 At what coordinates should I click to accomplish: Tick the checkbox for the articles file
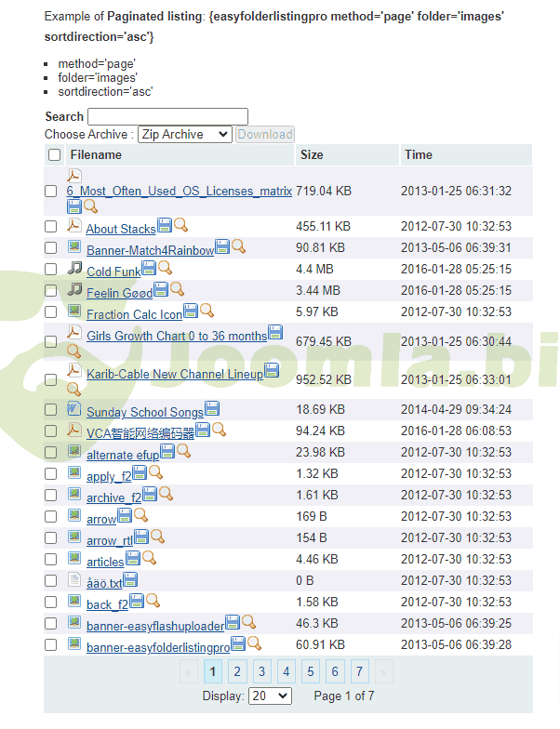[x=51, y=561]
